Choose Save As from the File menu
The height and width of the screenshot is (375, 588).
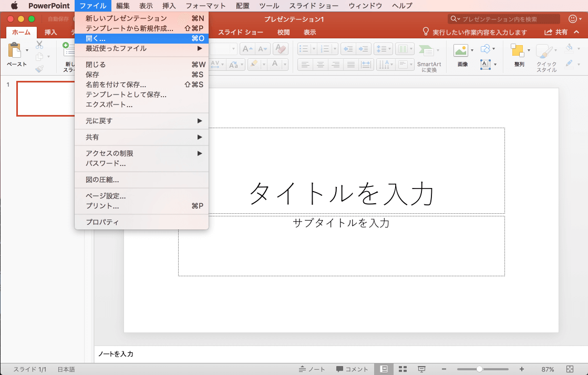coord(116,85)
